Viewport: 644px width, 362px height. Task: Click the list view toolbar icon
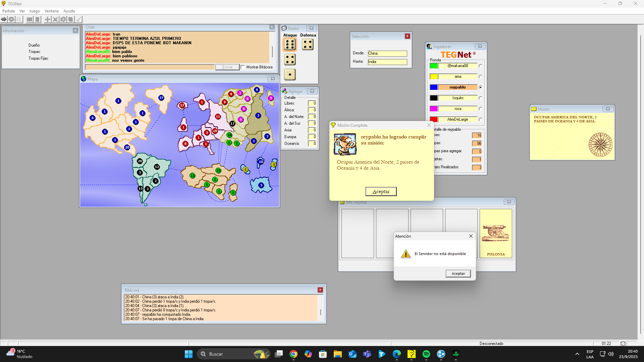19,19
